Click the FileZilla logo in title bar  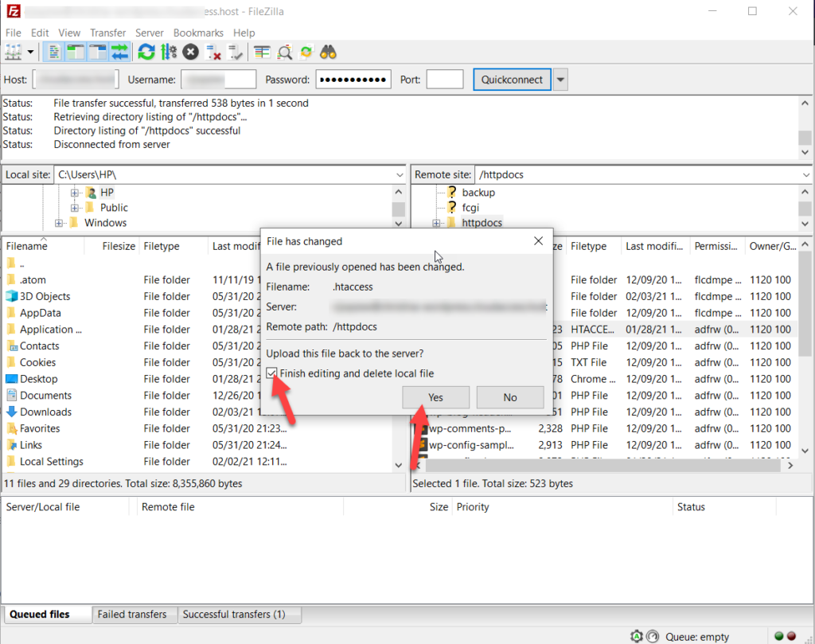(x=14, y=11)
